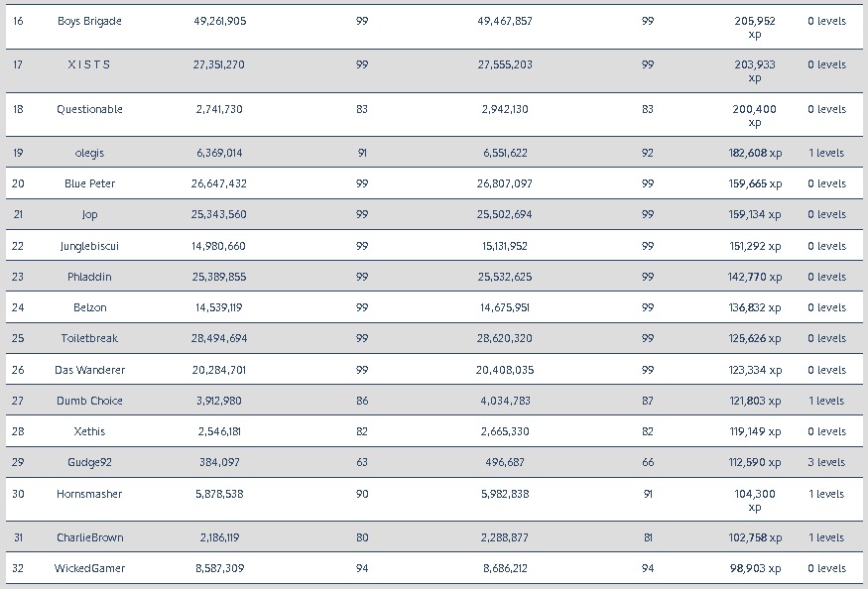
Task: Select the Toiletbreak player name
Action: 89,338
